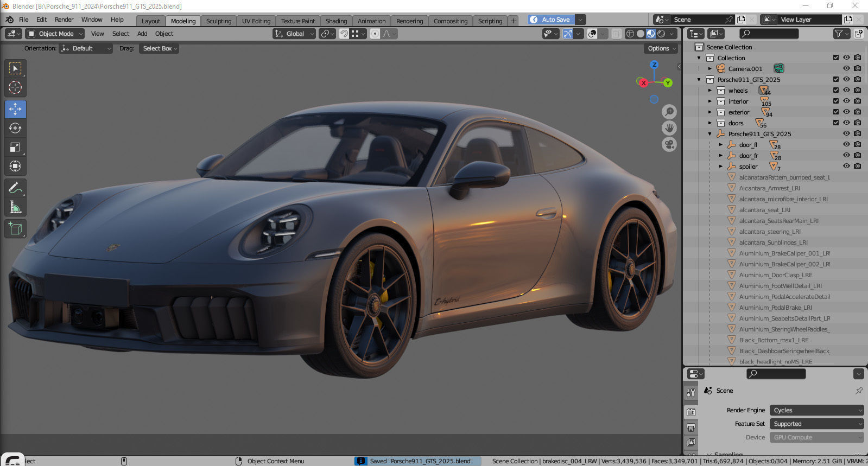Open the Render Engine Cycles dropdown

point(817,410)
